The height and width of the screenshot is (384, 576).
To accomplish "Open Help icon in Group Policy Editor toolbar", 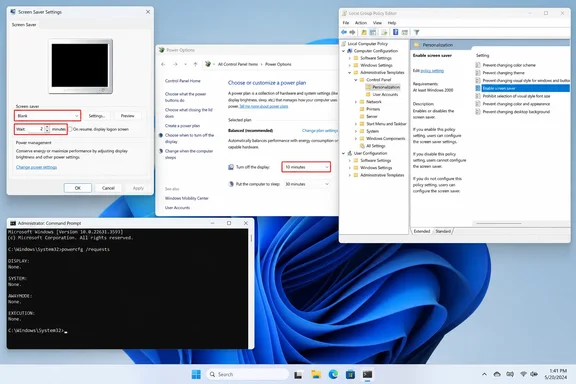I will pyautogui.click(x=396, y=32).
